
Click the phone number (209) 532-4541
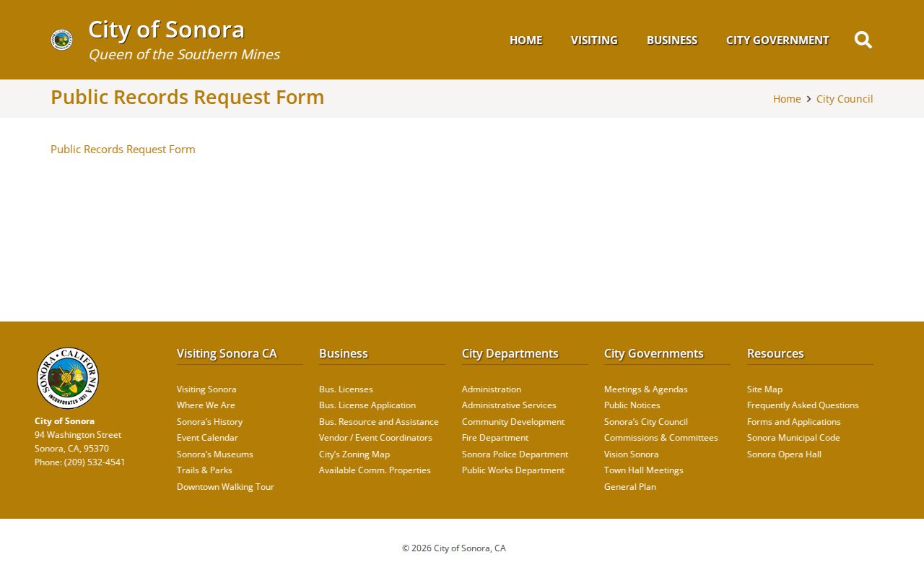tap(95, 462)
